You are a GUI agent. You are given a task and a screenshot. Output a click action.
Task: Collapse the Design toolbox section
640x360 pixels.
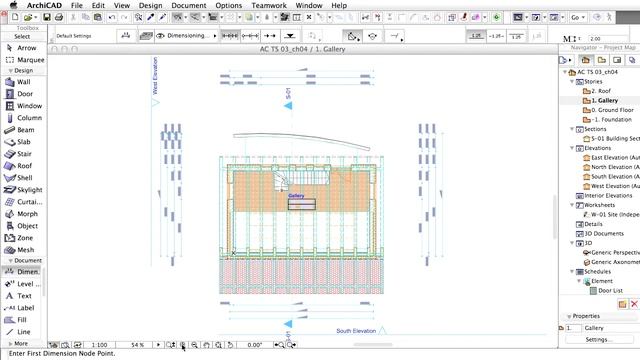[11, 71]
